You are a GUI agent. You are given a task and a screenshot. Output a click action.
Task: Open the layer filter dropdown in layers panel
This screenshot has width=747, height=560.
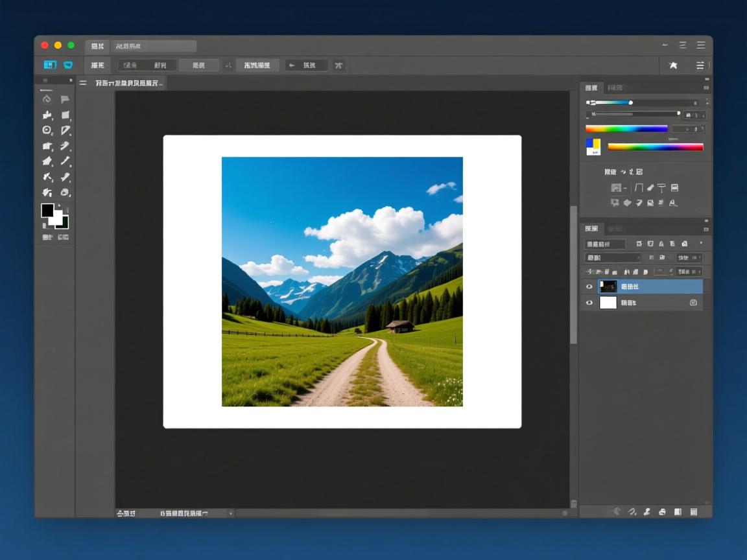tap(606, 244)
